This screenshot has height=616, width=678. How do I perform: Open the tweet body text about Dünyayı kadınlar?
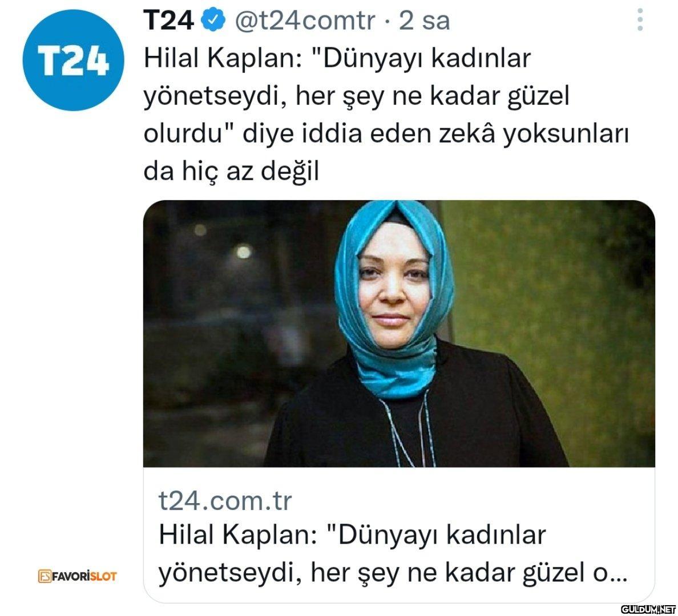point(386,115)
